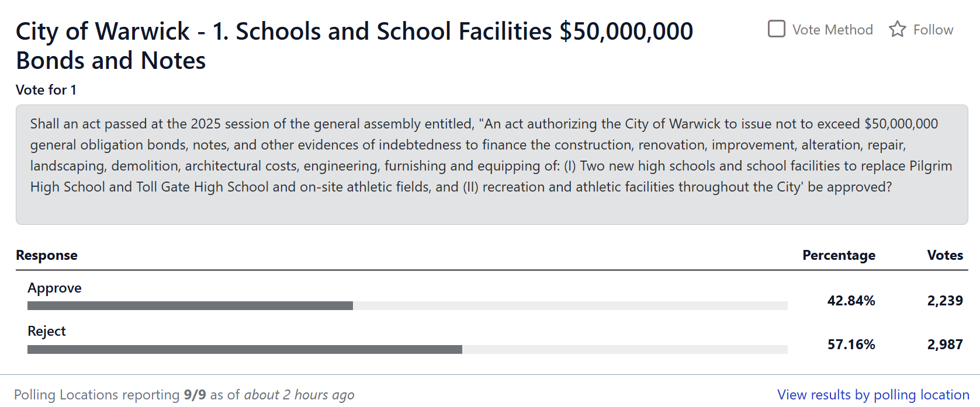Viewport: 980px width, 407px height.
Task: Click the 57.16% reject percentage
Action: point(851,345)
